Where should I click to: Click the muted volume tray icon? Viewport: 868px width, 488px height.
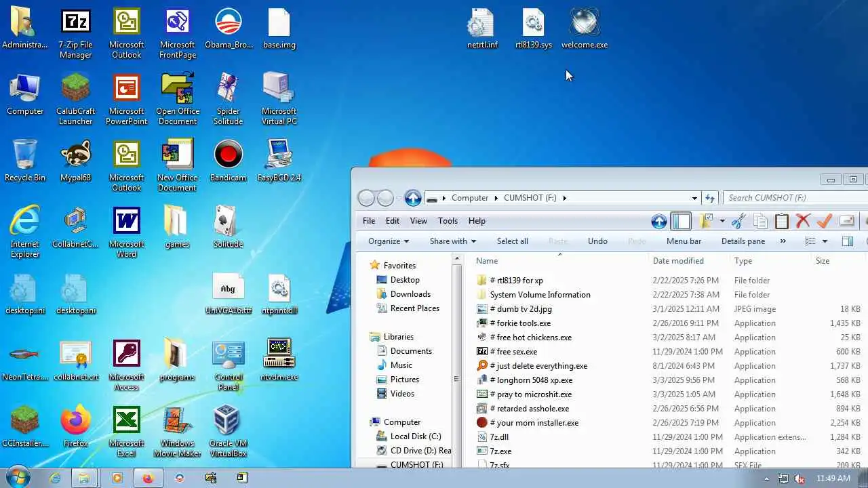801,479
